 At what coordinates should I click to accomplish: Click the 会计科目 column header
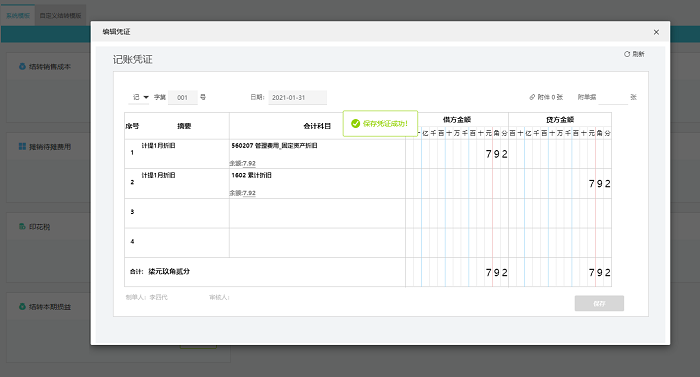317,126
